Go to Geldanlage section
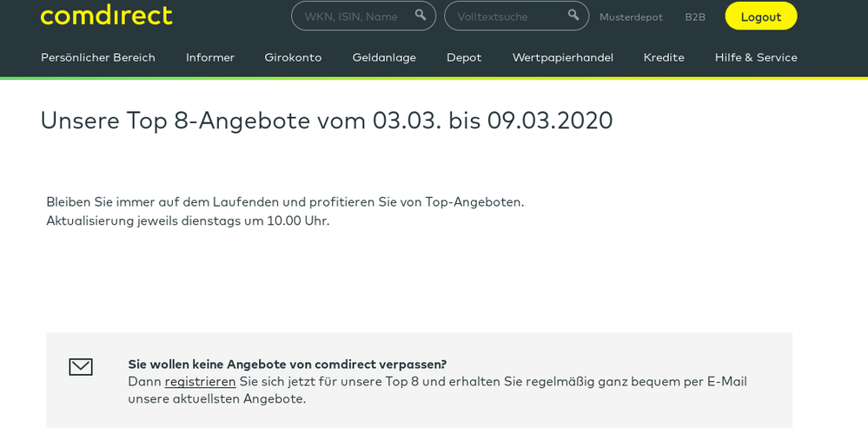 point(384,57)
